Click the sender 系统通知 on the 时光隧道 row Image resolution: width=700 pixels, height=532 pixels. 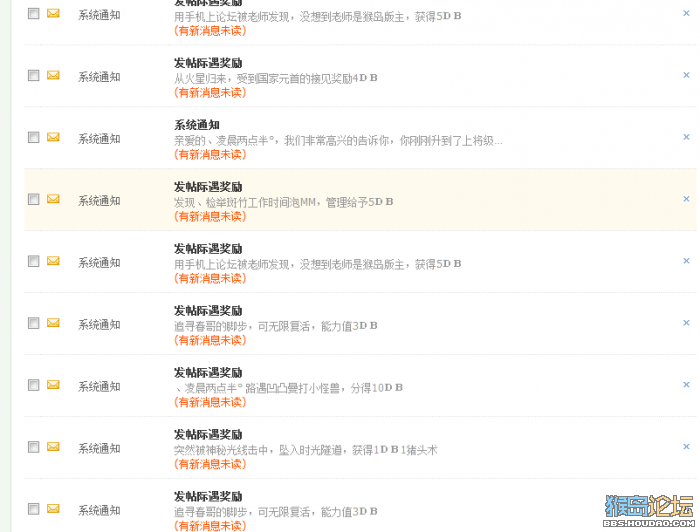click(x=99, y=449)
